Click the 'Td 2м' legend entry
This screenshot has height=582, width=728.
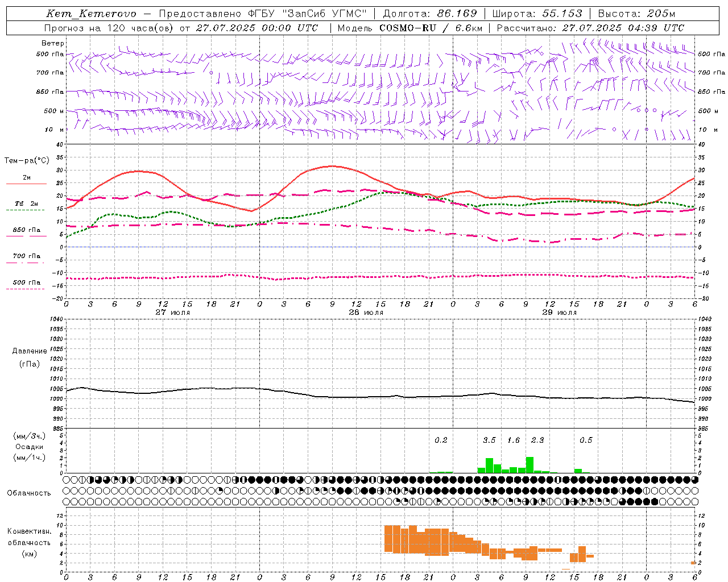[x=27, y=203]
